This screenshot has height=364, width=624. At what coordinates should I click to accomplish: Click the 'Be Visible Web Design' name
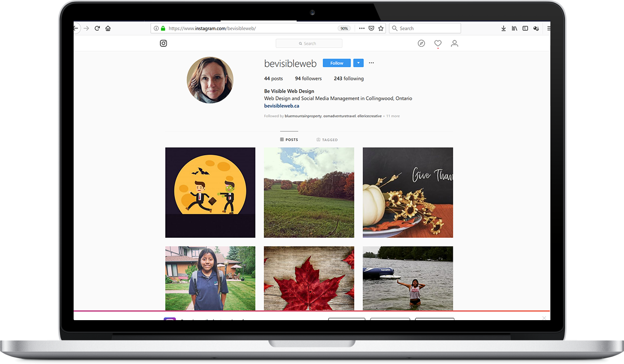pos(289,91)
